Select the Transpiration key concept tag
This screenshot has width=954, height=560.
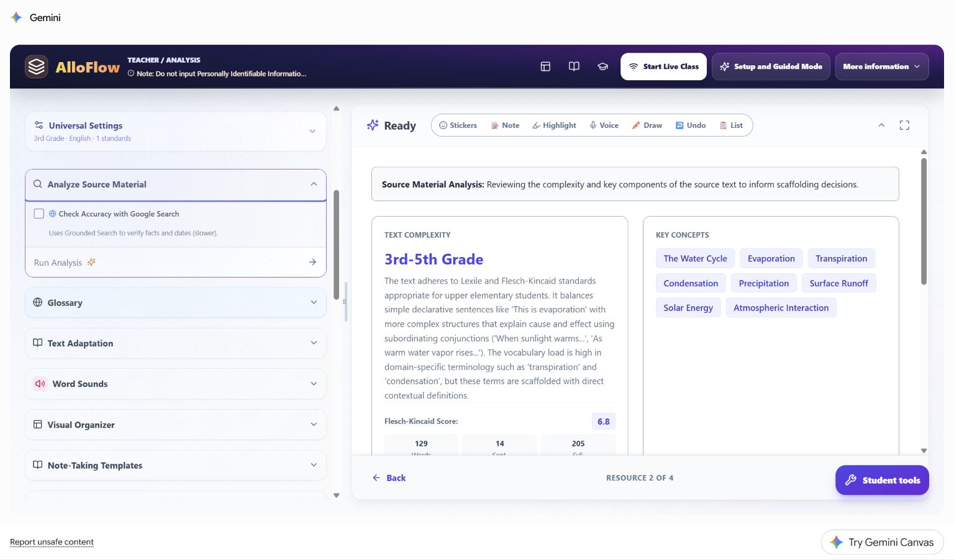[x=841, y=258]
